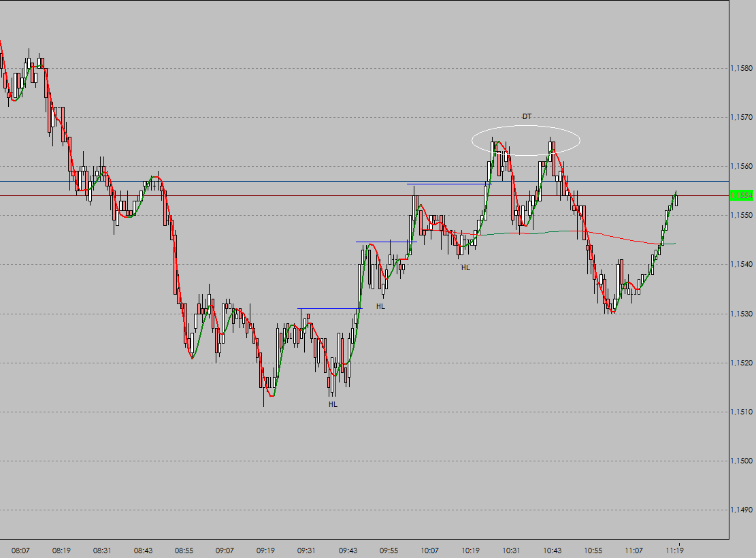Click the 09:19 time axis label
Image resolution: width=756 pixels, height=558 pixels.
pos(265,551)
